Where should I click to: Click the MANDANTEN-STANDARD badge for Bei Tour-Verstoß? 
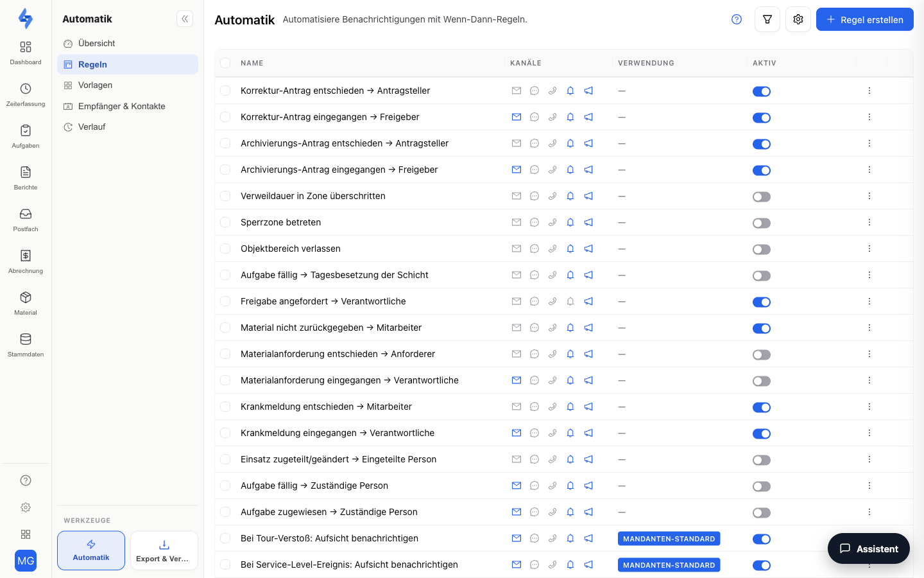pos(669,539)
